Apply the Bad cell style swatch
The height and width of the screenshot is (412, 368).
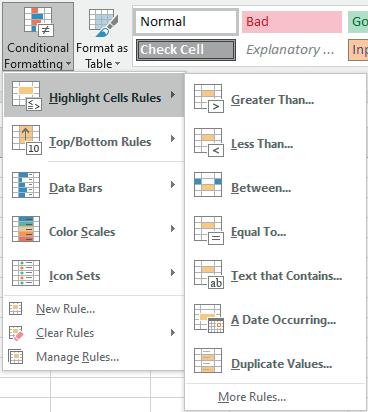click(292, 22)
